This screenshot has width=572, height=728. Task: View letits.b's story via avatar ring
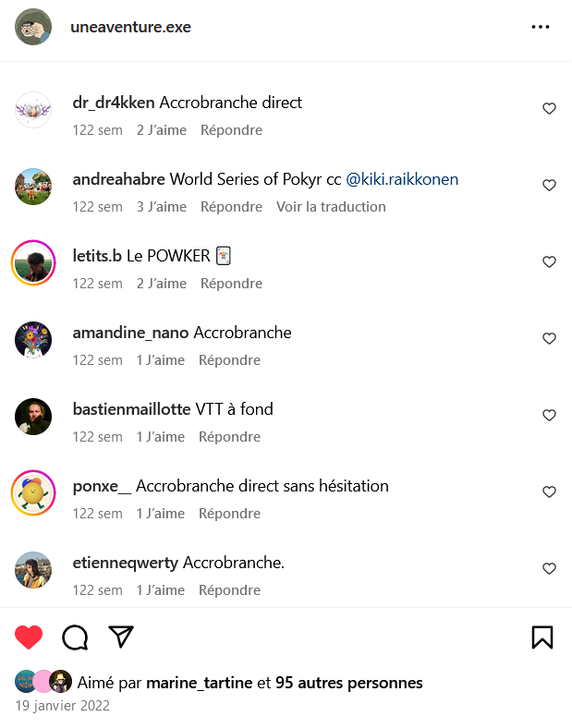coord(33,262)
